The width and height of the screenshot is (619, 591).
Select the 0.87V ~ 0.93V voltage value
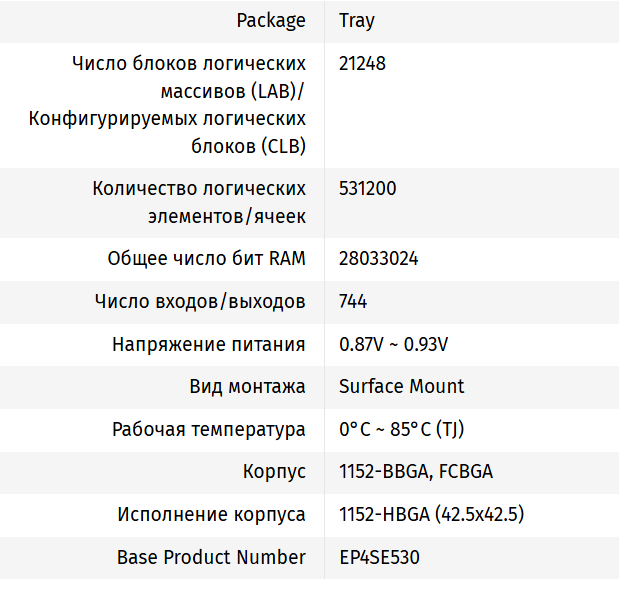[x=393, y=344]
